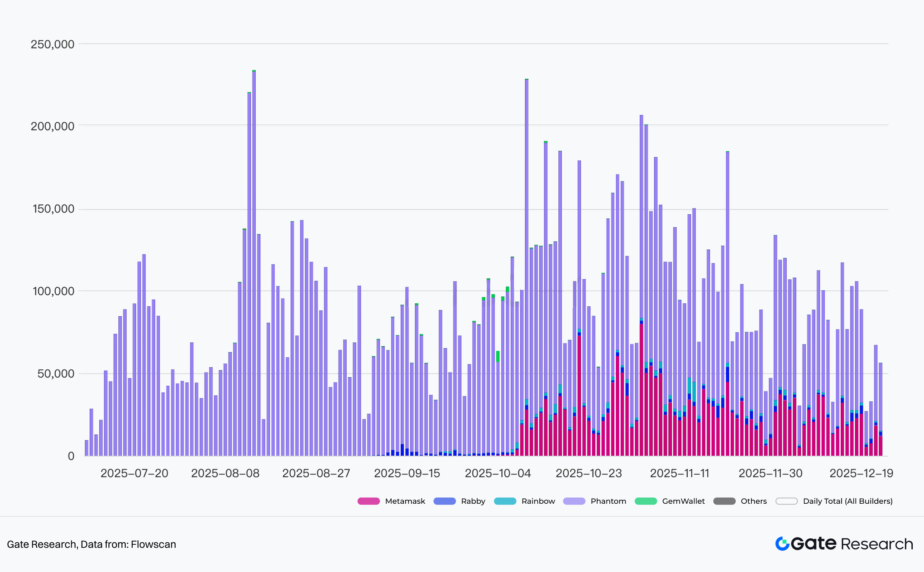
Task: Click the Gate Research brand wordmark
Action: 851,543
